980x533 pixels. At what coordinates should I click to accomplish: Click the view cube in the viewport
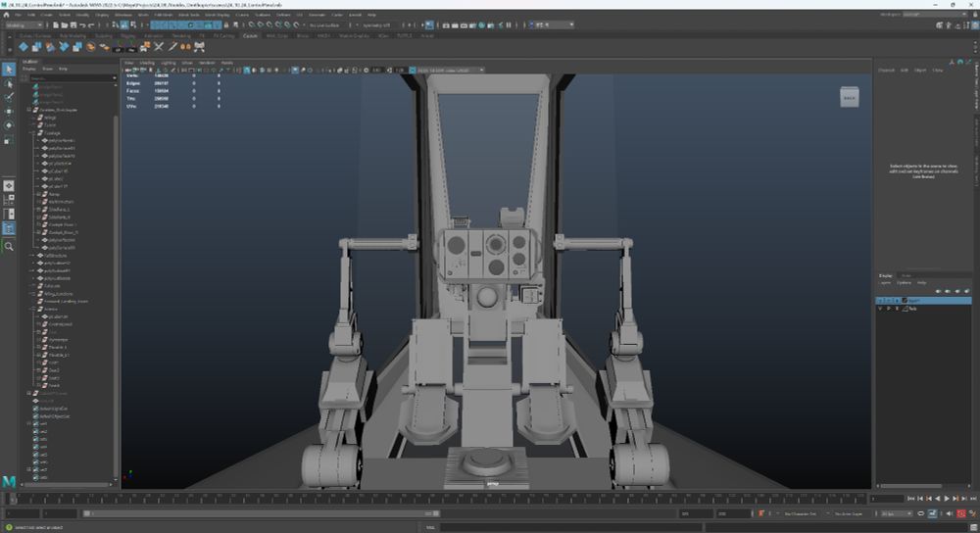(850, 97)
